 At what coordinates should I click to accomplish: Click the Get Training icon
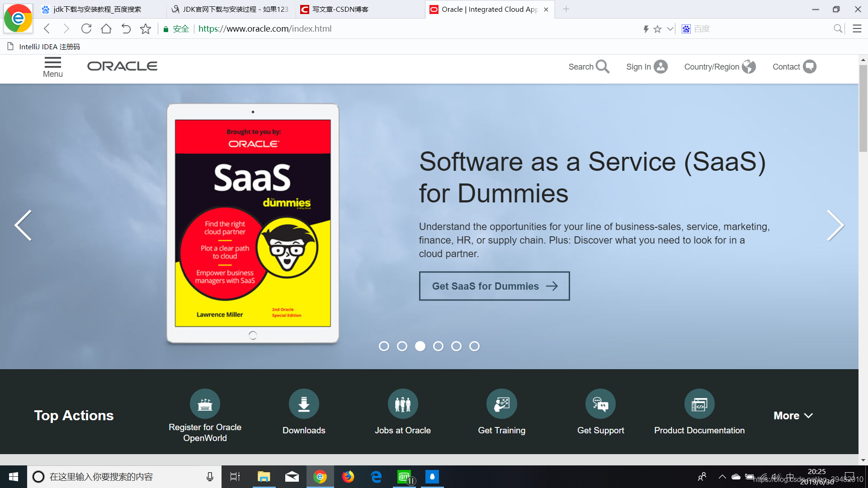(x=502, y=404)
